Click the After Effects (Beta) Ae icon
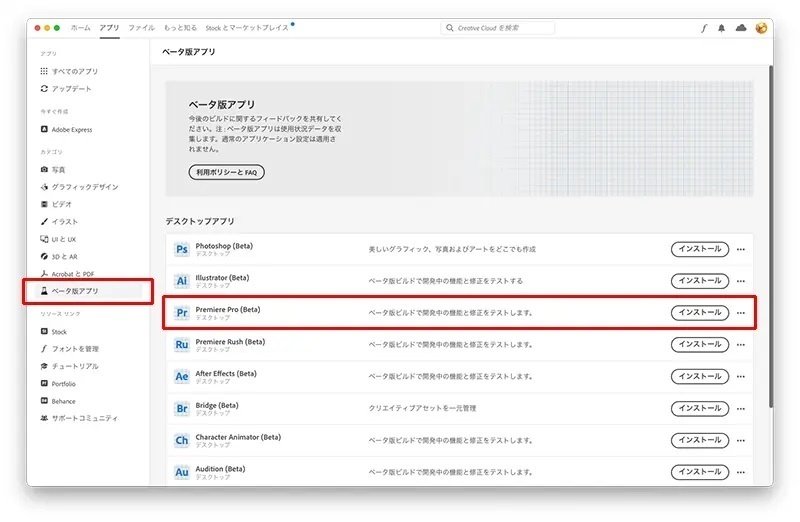Screen dimensions: 800x522 (x=182, y=376)
